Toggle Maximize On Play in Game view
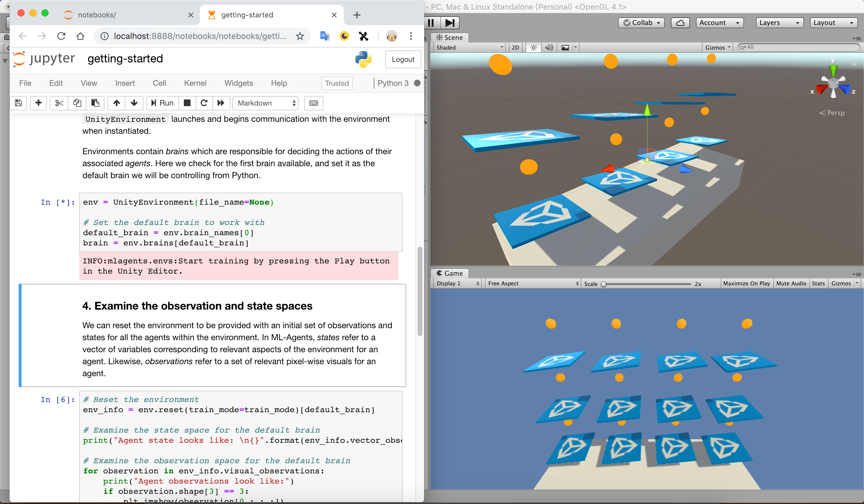 (x=746, y=283)
